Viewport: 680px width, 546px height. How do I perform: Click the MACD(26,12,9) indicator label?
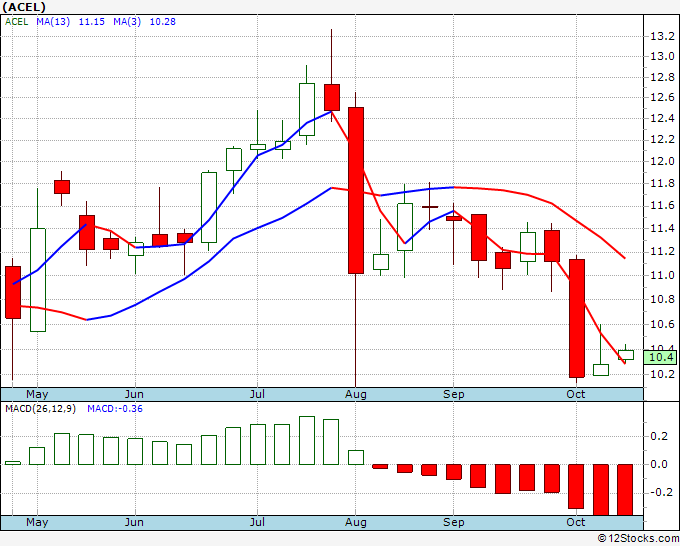pyautogui.click(x=40, y=409)
